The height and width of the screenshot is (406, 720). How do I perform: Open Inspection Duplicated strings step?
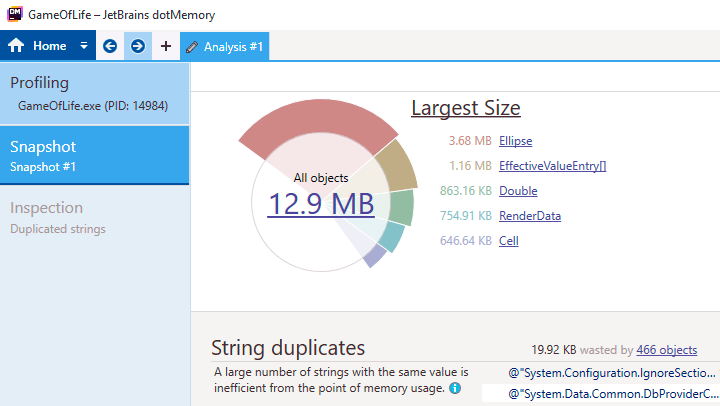[94, 217]
